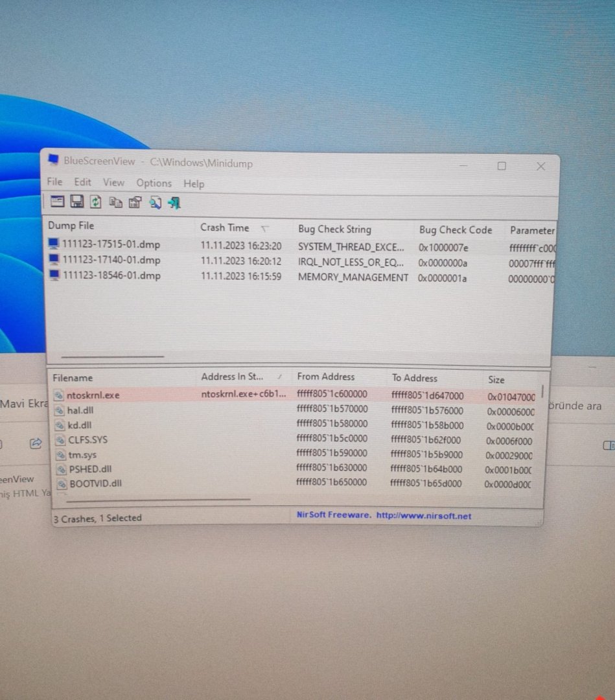The image size is (615, 700).
Task: Click bug check code 0x0000000a
Action: click(x=442, y=263)
